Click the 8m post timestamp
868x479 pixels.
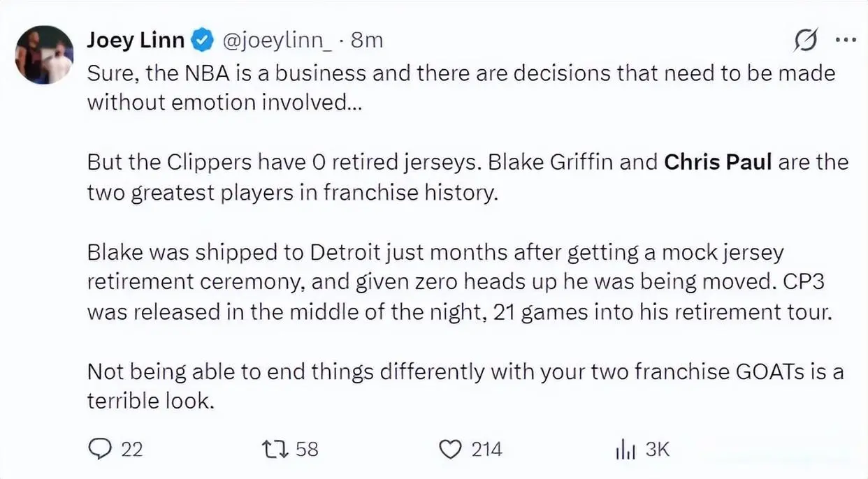click(x=367, y=40)
